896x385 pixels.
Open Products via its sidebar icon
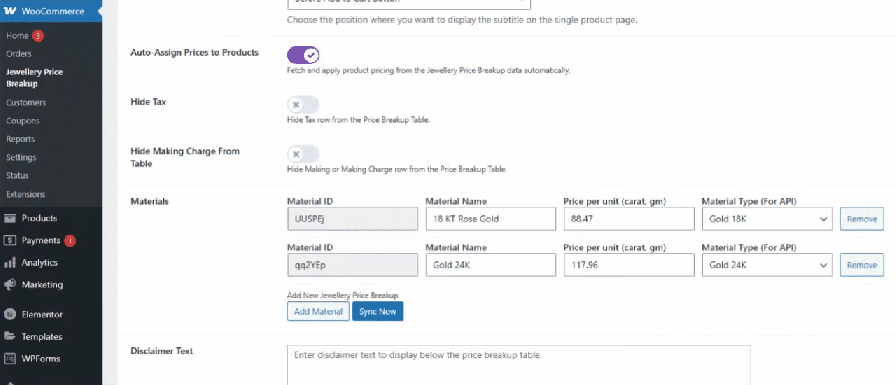point(10,218)
